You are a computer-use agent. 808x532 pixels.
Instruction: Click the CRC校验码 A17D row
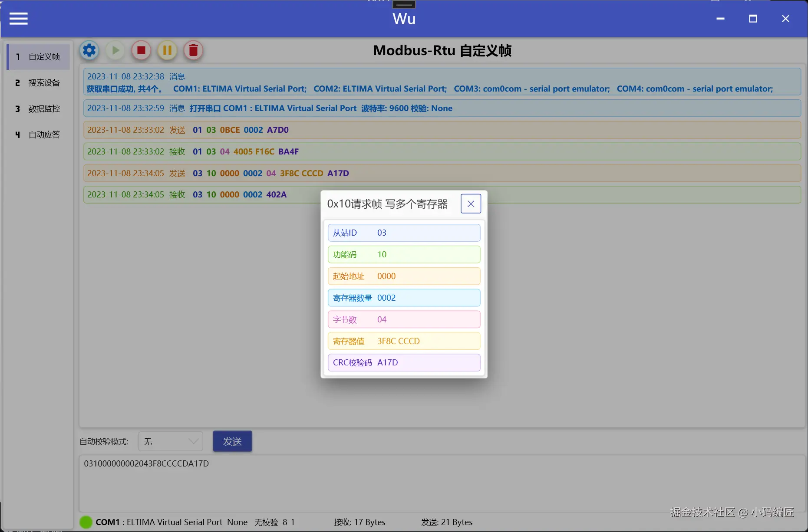click(404, 362)
